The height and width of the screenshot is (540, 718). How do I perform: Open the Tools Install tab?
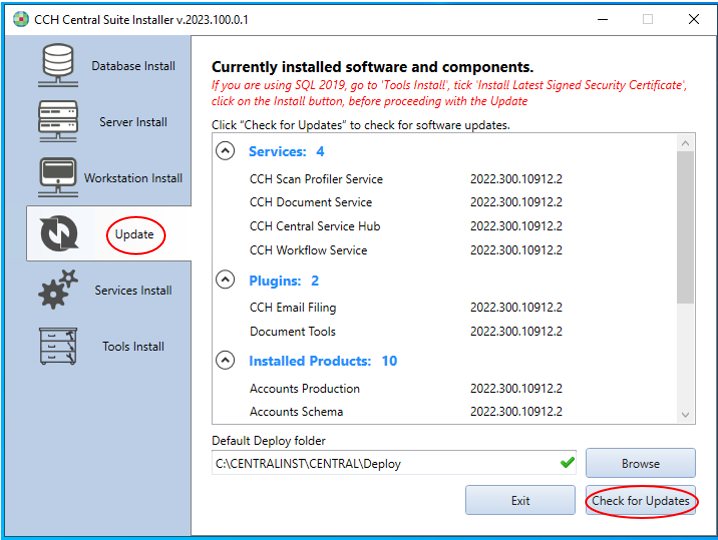[109, 346]
